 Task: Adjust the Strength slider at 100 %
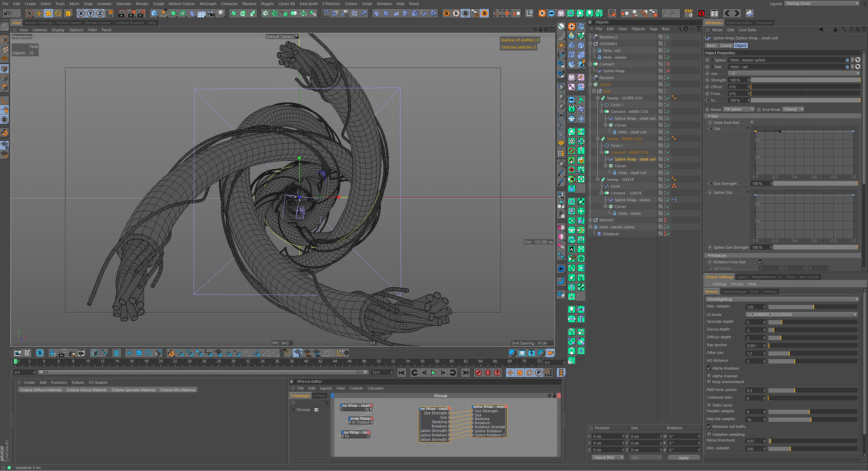click(805, 80)
